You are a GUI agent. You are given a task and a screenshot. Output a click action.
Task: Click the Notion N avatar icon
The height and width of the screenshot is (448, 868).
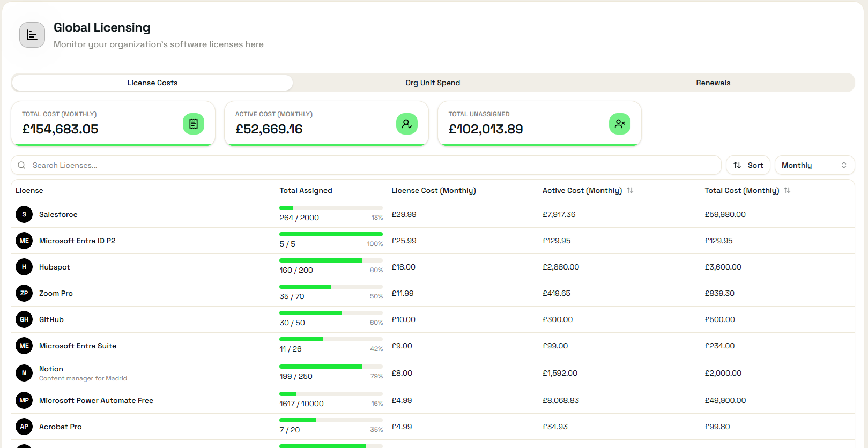click(x=24, y=373)
